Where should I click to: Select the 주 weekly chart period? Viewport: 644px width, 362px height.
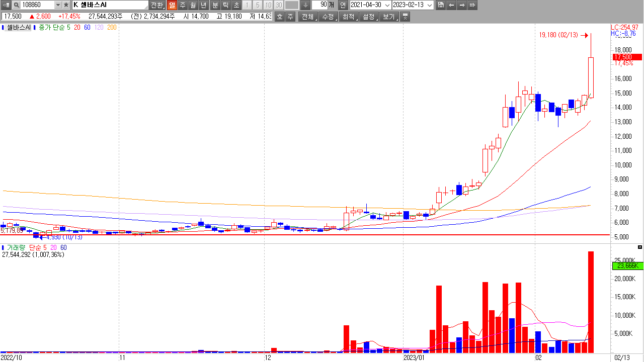tap(182, 5)
